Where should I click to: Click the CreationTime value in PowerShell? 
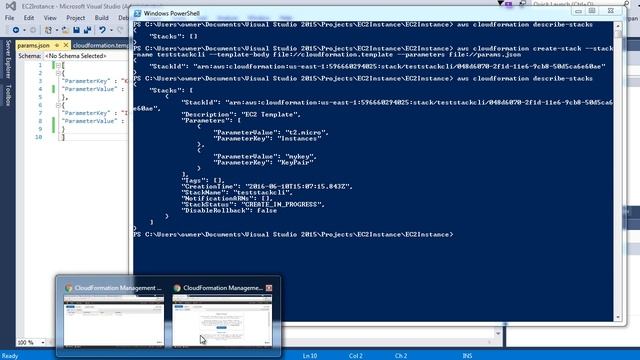(298, 186)
